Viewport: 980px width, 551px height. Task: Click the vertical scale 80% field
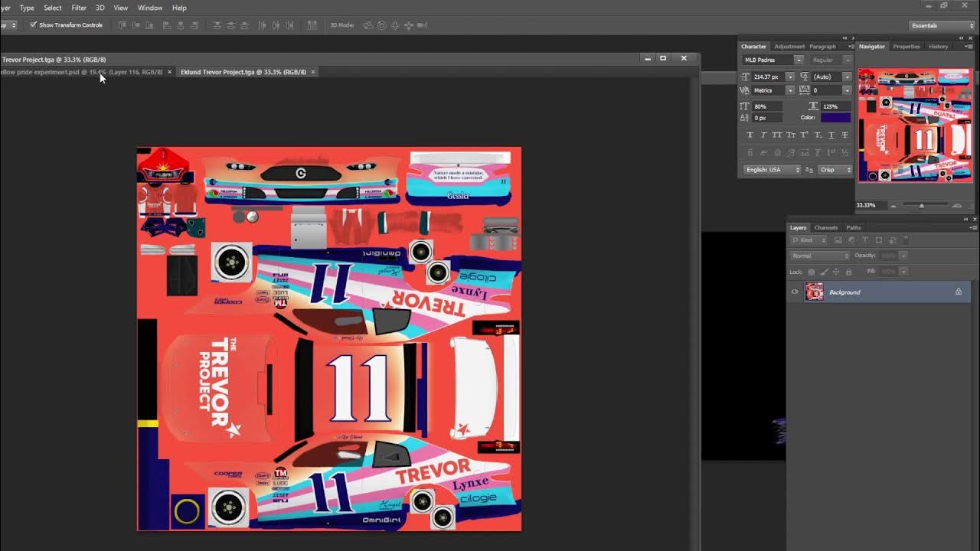click(767, 106)
